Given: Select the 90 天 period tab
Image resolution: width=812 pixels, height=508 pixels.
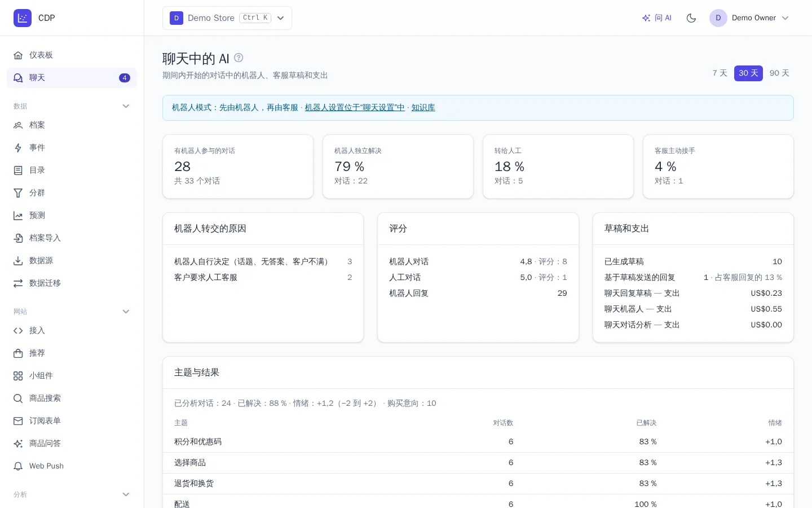Looking at the screenshot, I should pyautogui.click(x=779, y=73).
